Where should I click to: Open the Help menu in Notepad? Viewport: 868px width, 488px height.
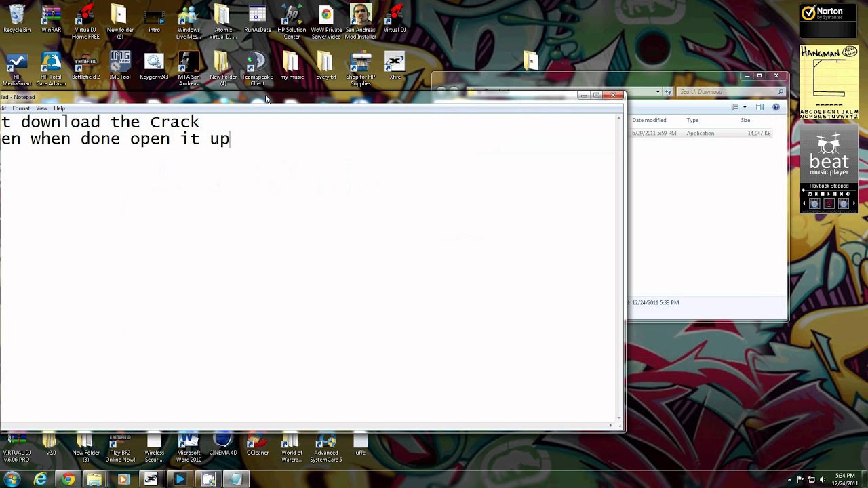[x=59, y=108]
